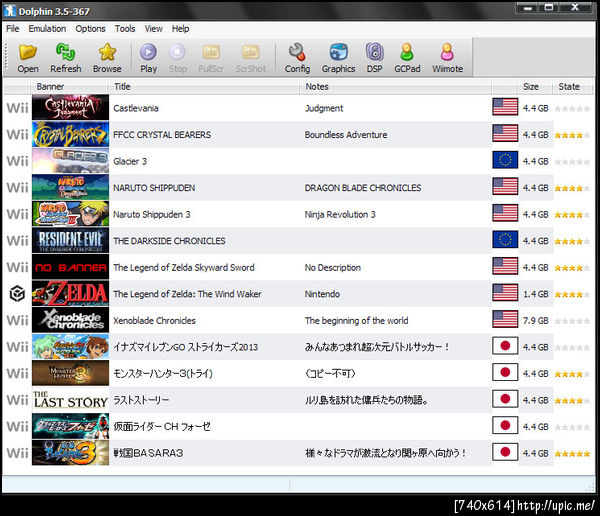Click the 'No Description' note

(333, 268)
